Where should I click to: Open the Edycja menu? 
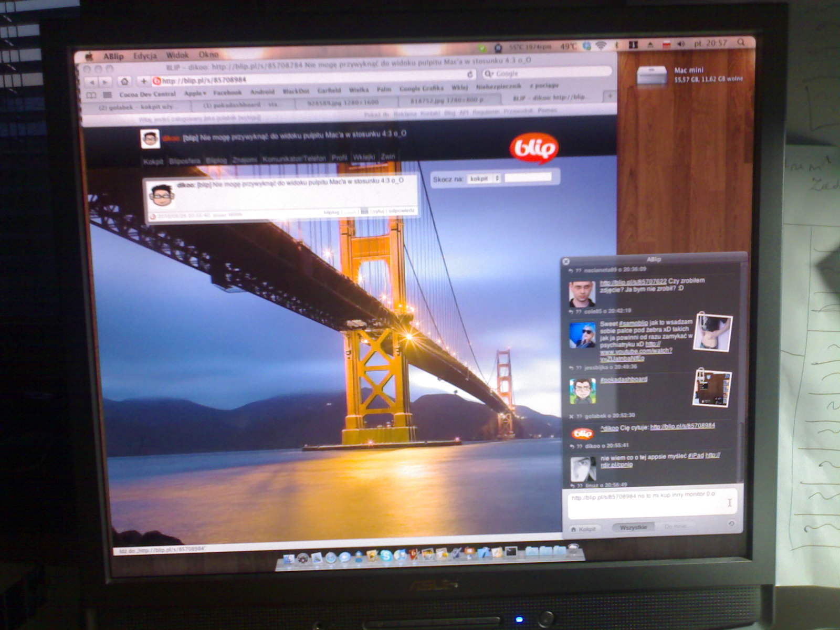click(145, 56)
